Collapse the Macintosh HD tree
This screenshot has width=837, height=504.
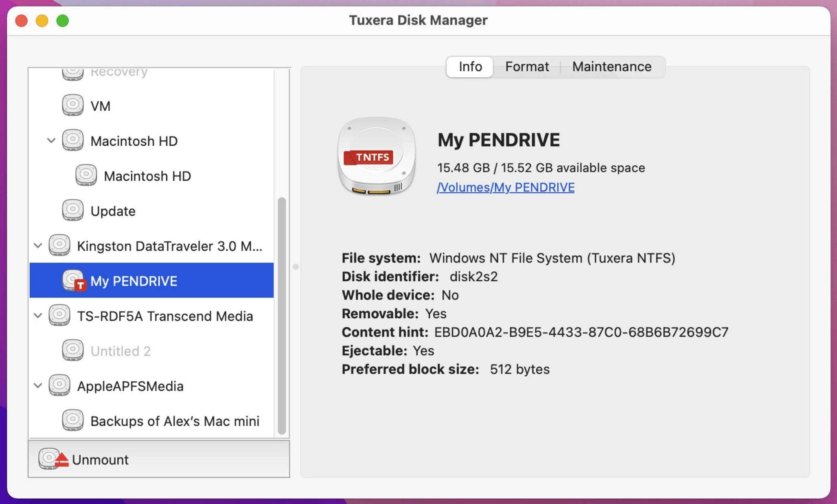click(x=51, y=140)
